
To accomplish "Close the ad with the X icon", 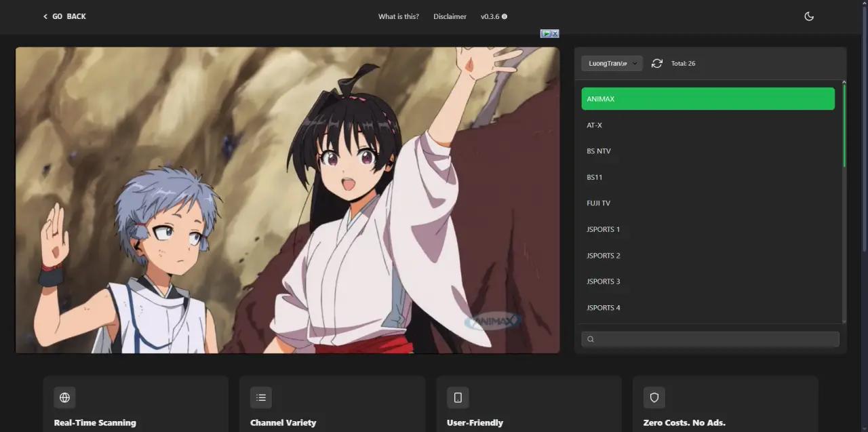I will click(555, 33).
